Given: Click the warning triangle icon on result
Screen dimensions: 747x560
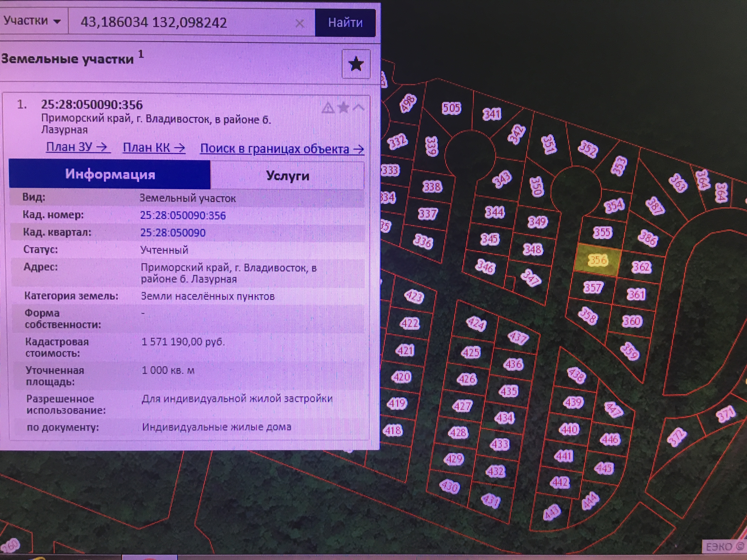Looking at the screenshot, I should pos(328,108).
